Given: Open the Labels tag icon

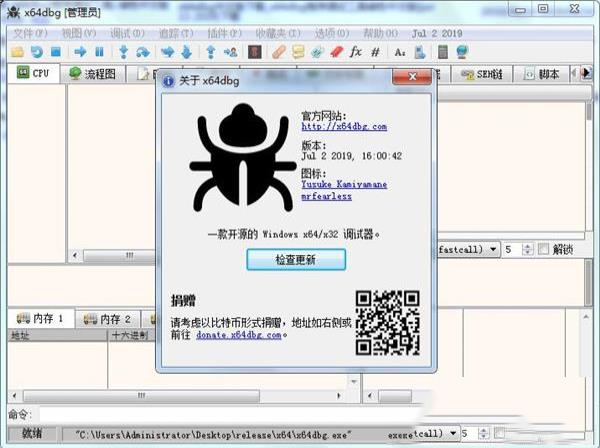Looking at the screenshot, I should pyautogui.click(x=317, y=52).
